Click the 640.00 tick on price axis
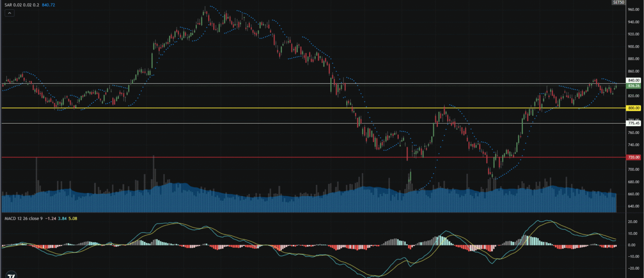The width and height of the screenshot is (644, 278). pyautogui.click(x=633, y=206)
